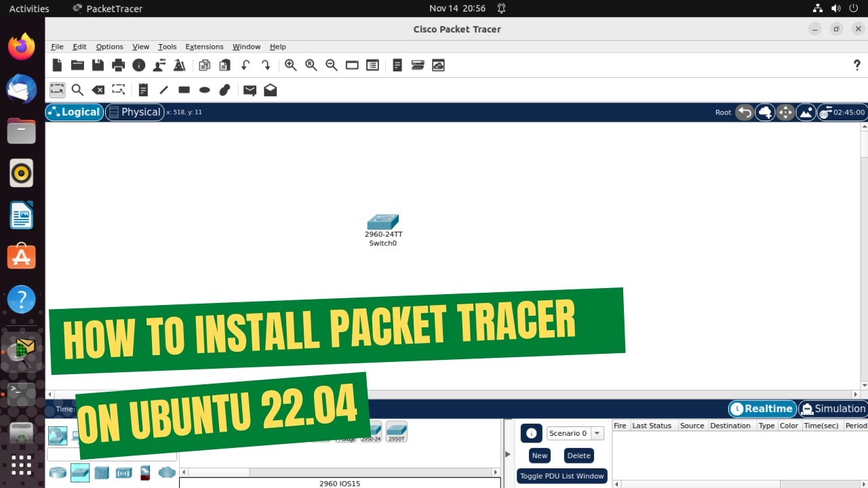Viewport: 868px width, 488px height.
Task: Paste using the Paste icon
Action: pos(224,65)
